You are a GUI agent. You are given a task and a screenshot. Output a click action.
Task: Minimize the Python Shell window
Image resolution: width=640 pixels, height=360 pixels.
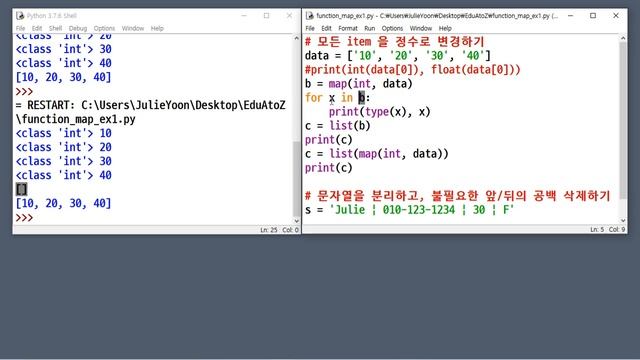244,16
